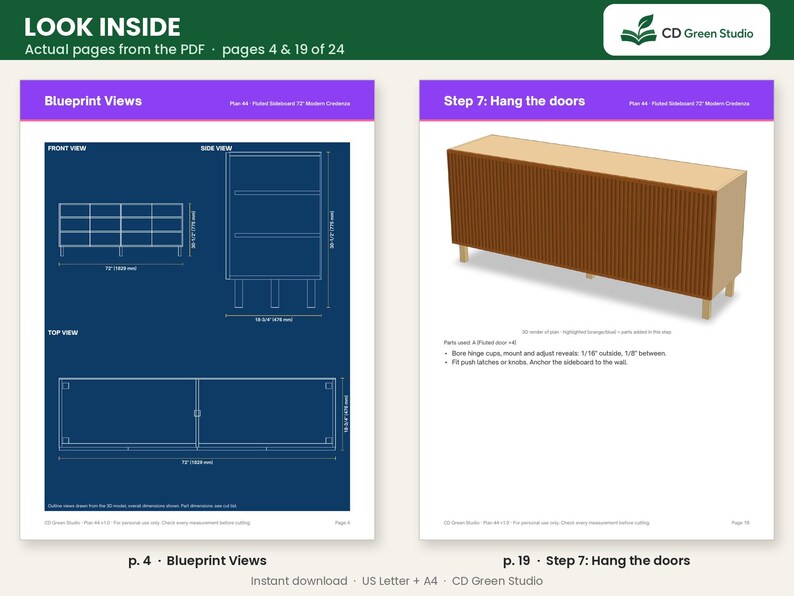This screenshot has height=596, width=794.
Task: Click the top view outline drawing
Action: (x=197, y=414)
